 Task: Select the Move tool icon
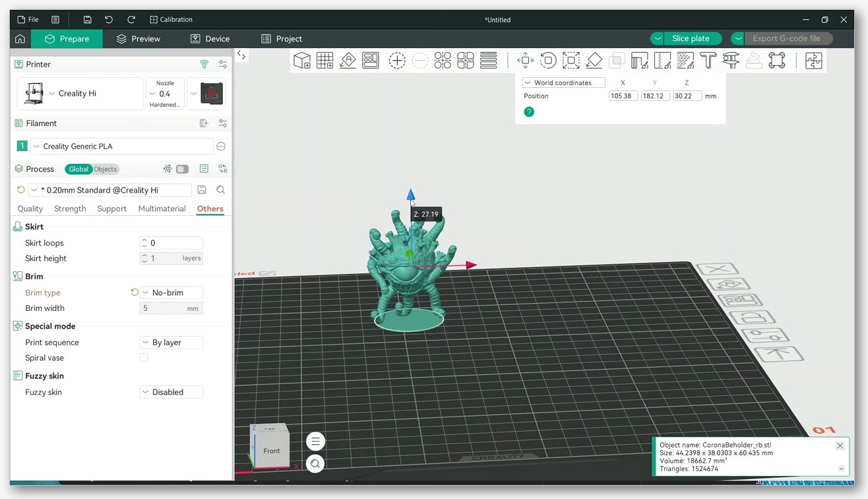(525, 61)
